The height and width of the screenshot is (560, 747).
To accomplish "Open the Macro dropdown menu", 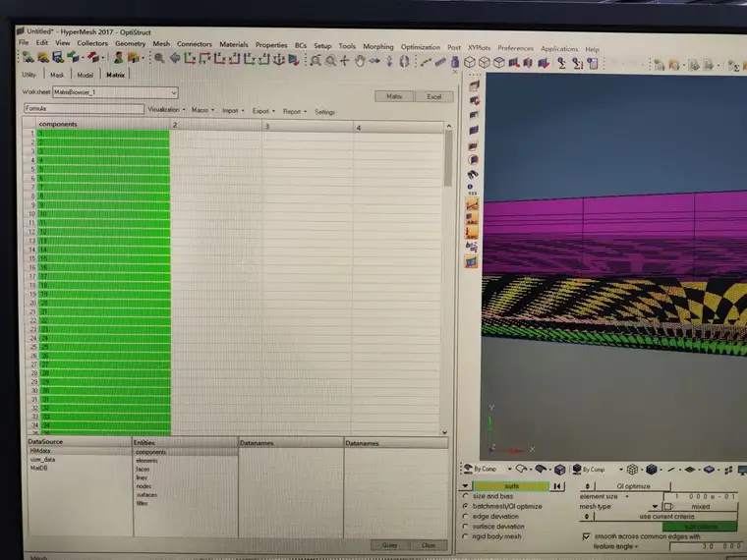I will click(202, 110).
